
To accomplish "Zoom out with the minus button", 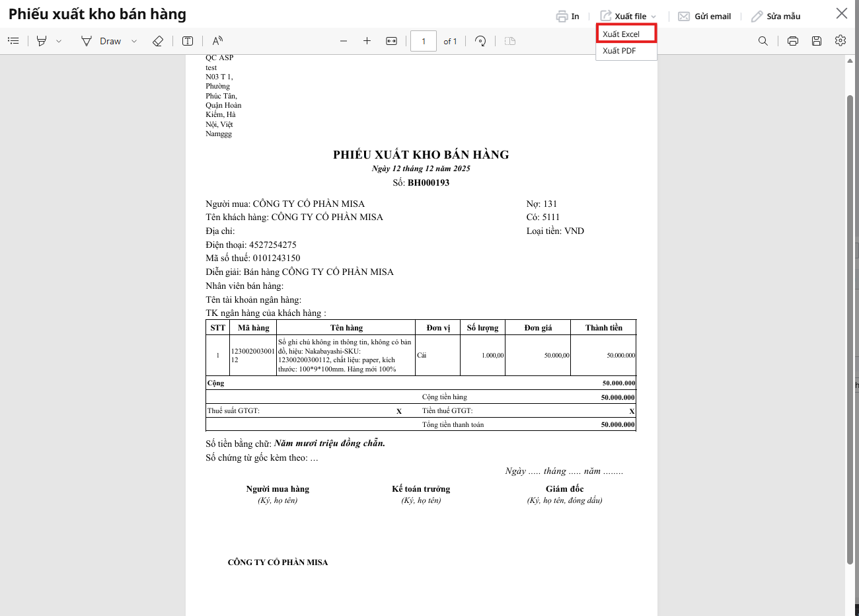I will coord(344,41).
